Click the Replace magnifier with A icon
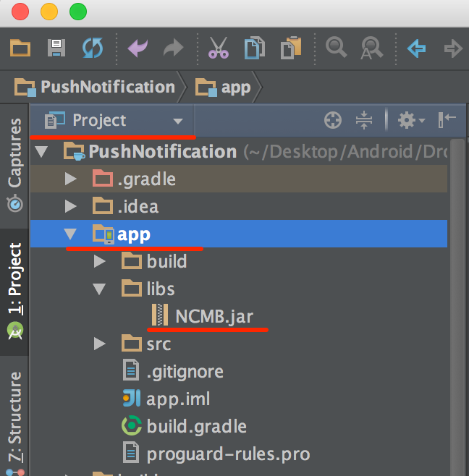469x476 pixels. [x=372, y=48]
